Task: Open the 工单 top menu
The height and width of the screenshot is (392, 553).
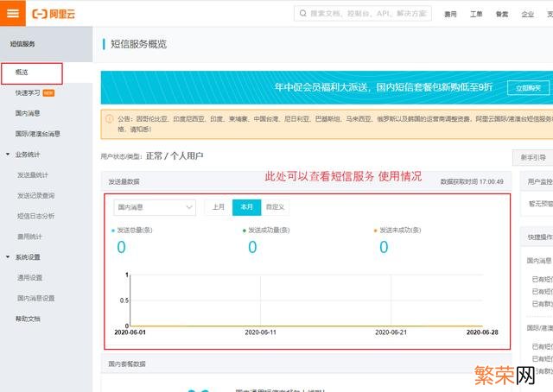Action: (x=476, y=14)
